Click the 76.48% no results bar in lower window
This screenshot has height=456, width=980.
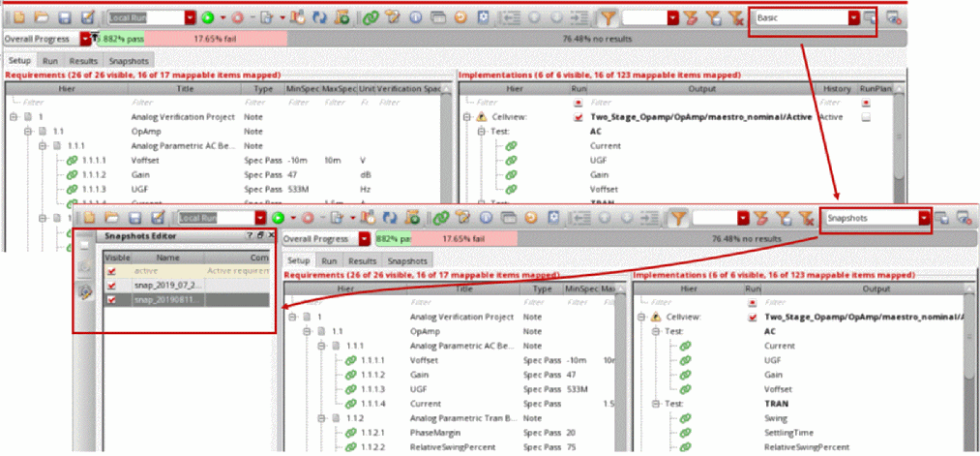[x=746, y=239]
